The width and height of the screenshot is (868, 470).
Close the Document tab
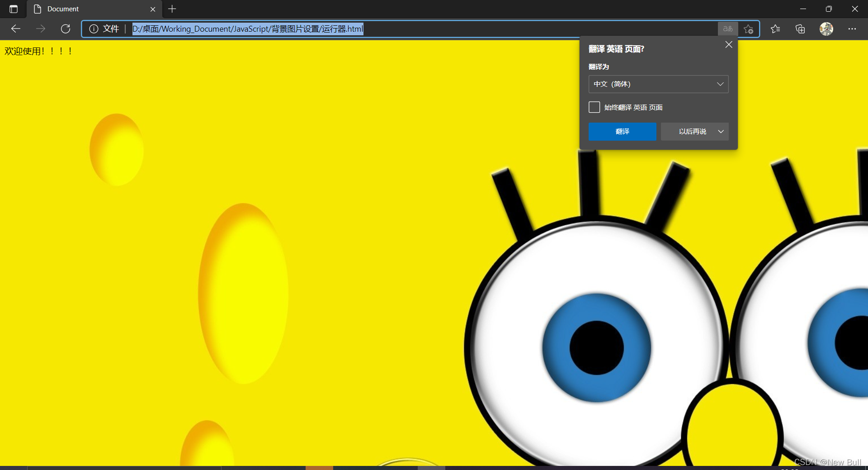tap(153, 9)
